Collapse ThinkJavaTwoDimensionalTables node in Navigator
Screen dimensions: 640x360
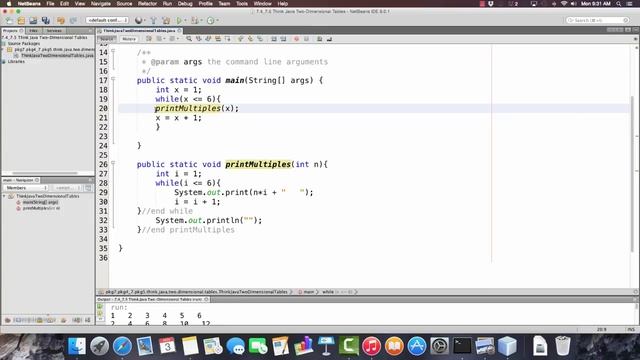click(x=4, y=196)
